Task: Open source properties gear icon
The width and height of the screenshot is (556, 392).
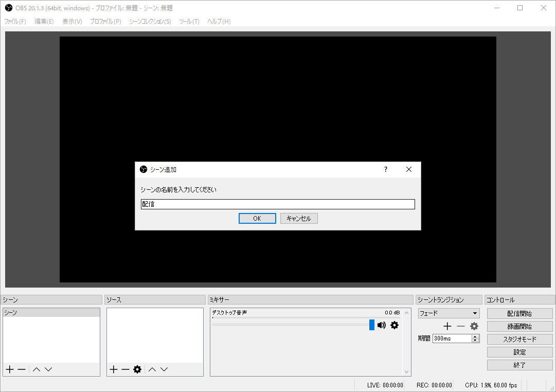Action: [137, 369]
